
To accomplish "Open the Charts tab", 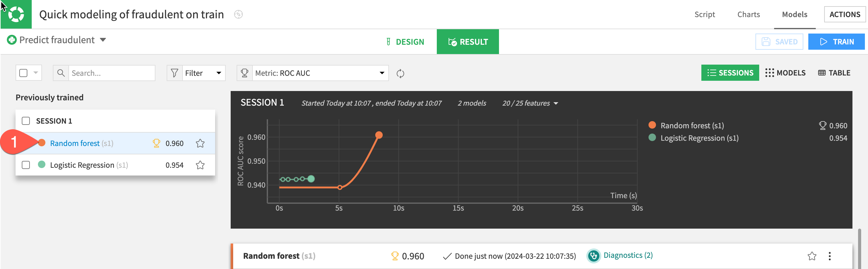I will pyautogui.click(x=748, y=15).
